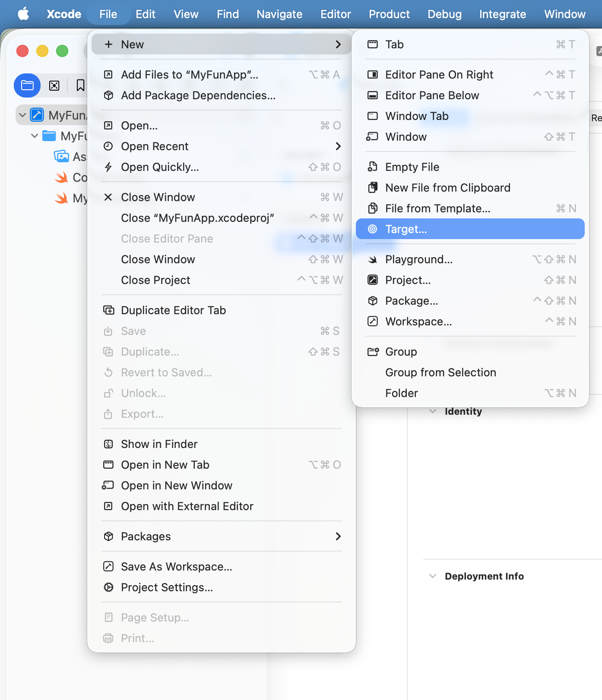602x700 pixels.
Task: Click the Target bullseye icon
Action: coord(372,229)
